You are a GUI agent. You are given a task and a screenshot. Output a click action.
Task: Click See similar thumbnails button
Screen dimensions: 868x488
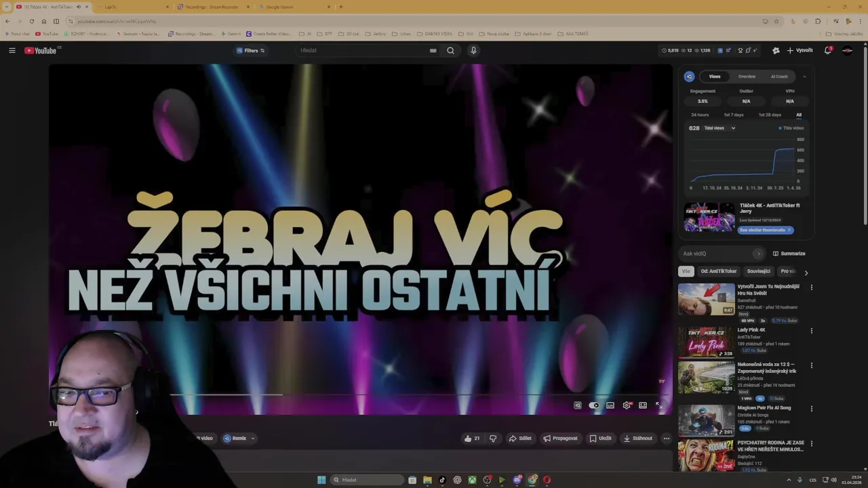[765, 230]
